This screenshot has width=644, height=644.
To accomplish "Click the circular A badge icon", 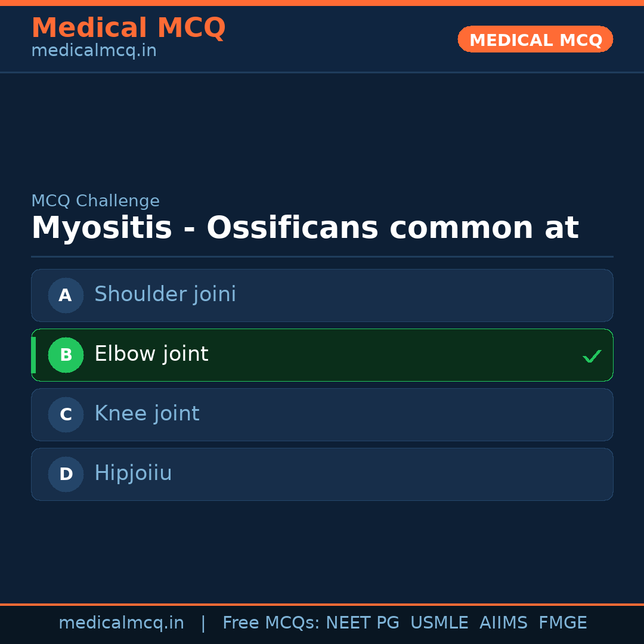I will point(66,295).
